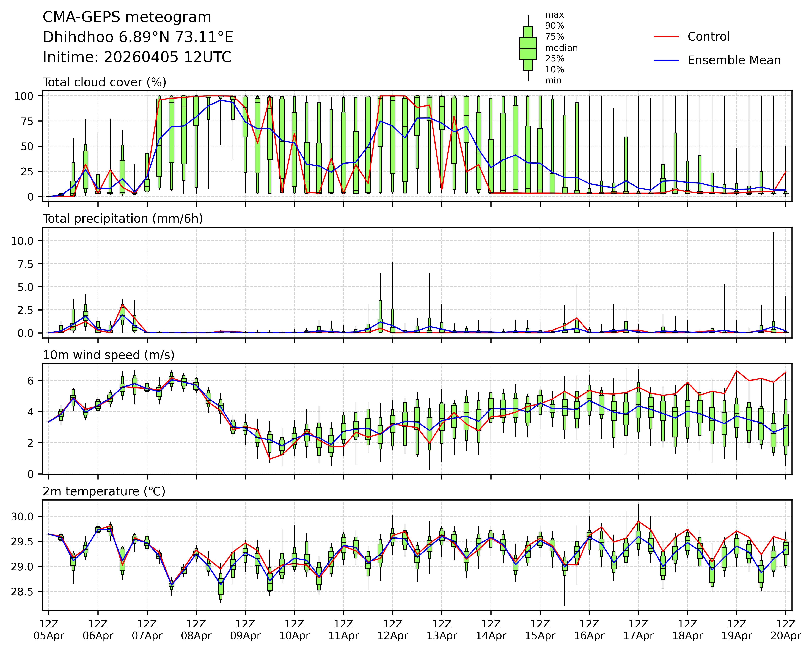This screenshot has height=652, width=812.
Task: Click the '12Z 12Apr' x-axis label
Action: (393, 630)
